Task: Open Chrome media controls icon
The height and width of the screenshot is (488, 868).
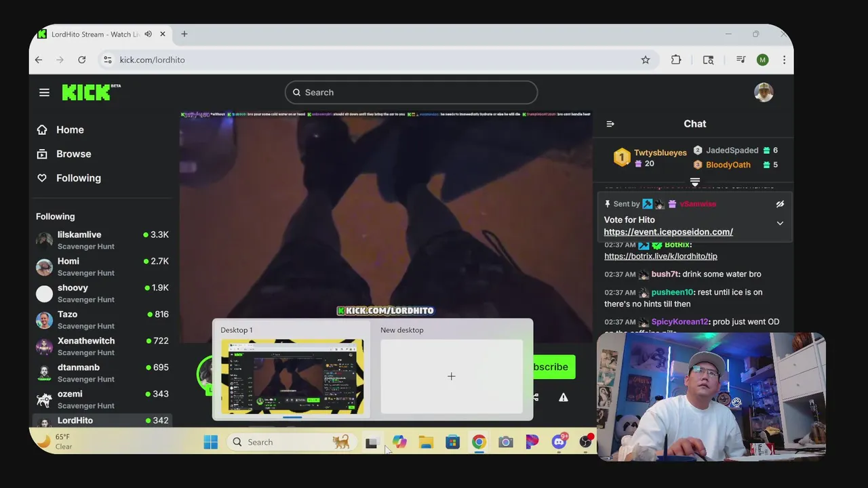Action: (741, 60)
